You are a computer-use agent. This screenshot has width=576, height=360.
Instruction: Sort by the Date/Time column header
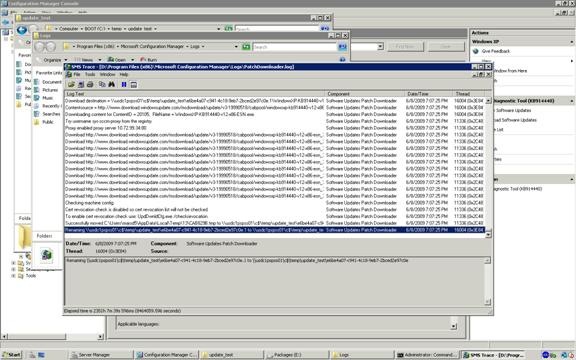coord(429,94)
